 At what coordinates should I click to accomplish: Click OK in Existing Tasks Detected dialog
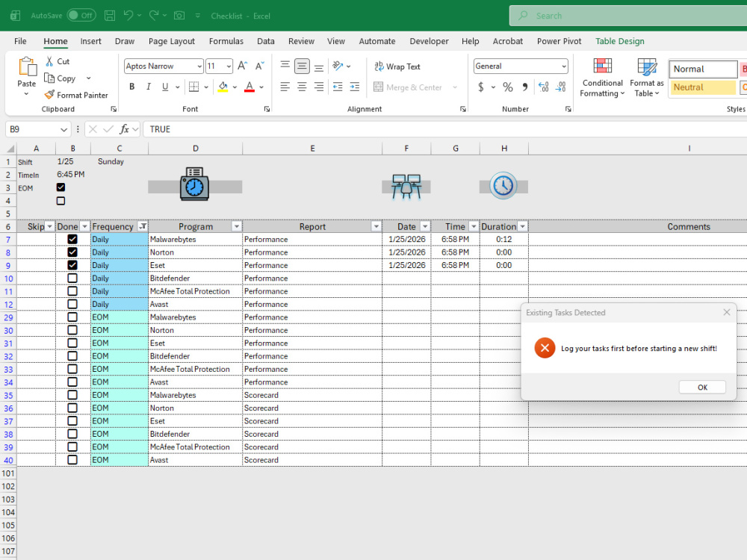click(x=702, y=387)
